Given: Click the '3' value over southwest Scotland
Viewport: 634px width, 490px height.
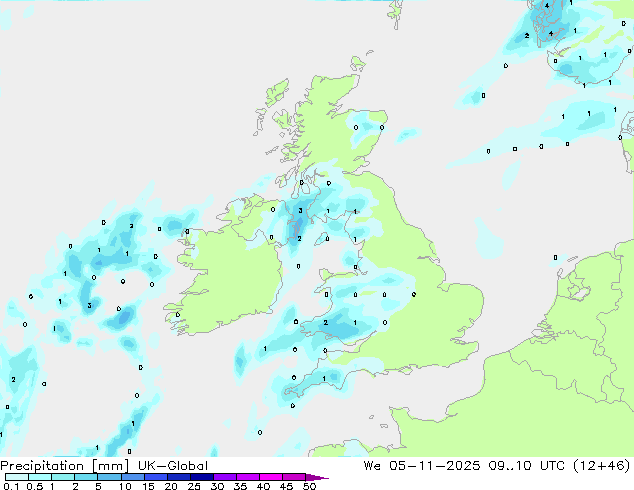Looking at the screenshot, I should (x=300, y=211).
